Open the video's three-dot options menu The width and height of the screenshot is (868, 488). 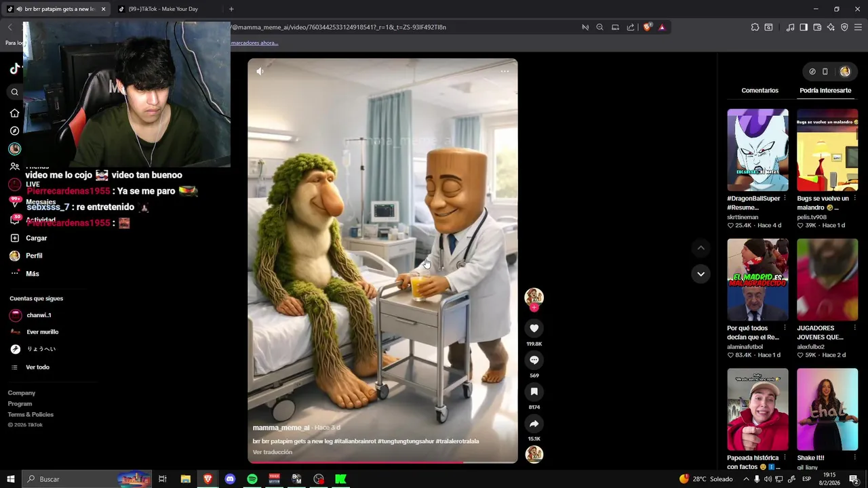coord(505,71)
